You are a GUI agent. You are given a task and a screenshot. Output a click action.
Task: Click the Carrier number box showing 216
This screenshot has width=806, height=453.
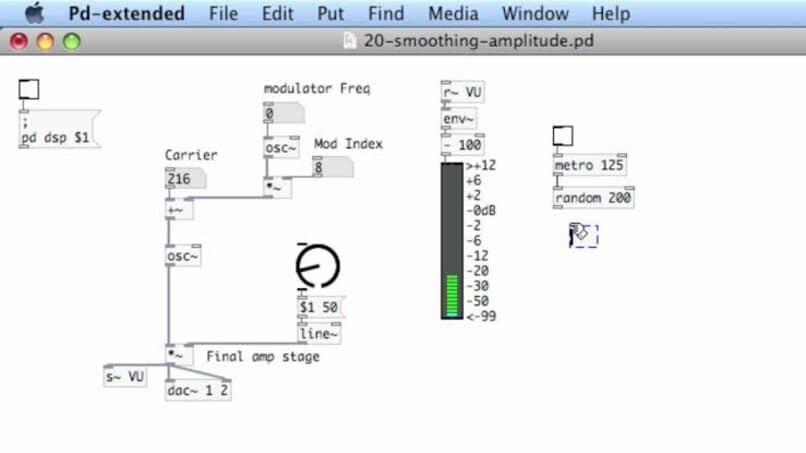click(184, 179)
